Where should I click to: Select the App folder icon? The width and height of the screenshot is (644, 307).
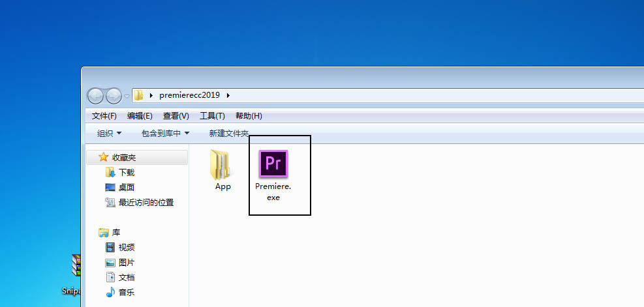220,165
